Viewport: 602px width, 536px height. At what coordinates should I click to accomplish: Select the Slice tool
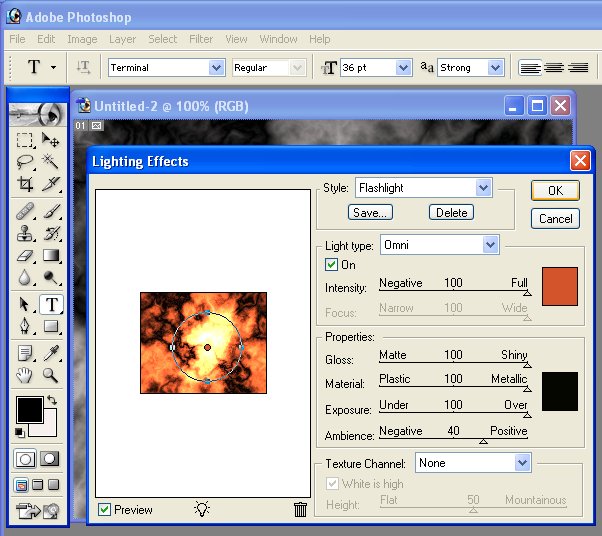click(x=50, y=184)
